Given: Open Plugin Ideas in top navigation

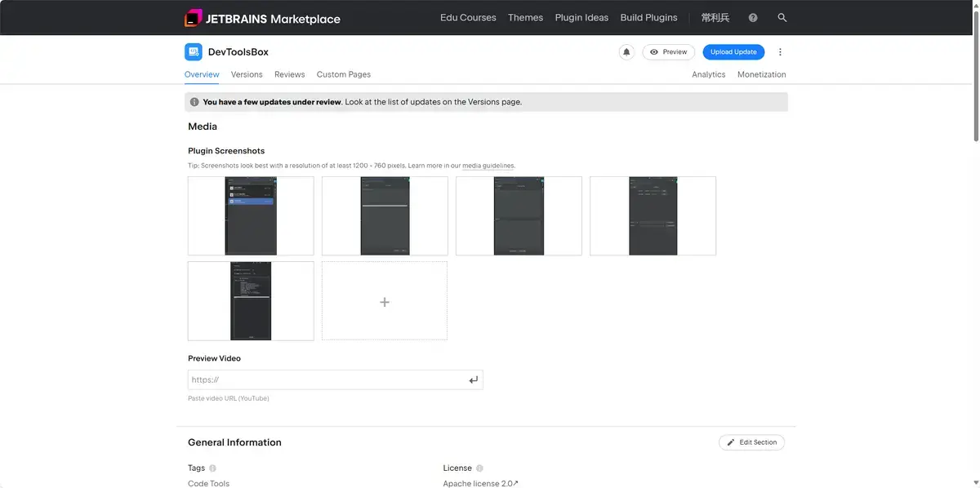Looking at the screenshot, I should 581,18.
